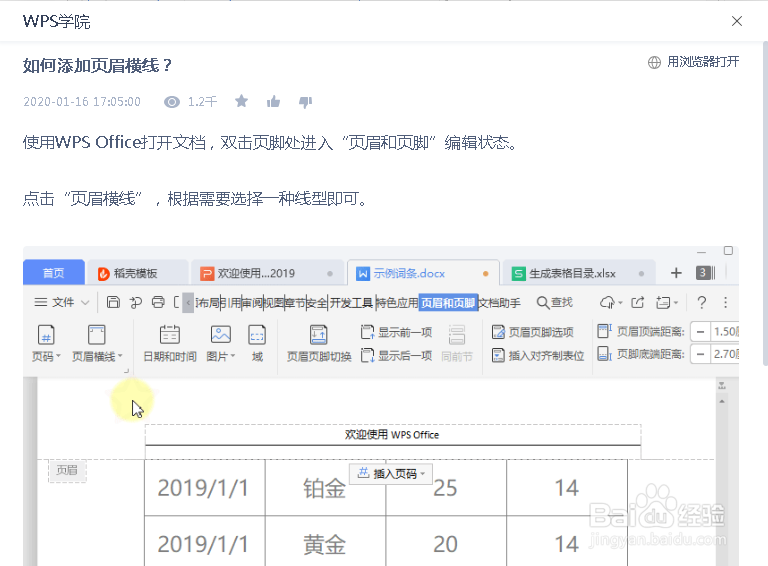Screen dimensions: 768x566
Task: Click 显示前一项 show previous
Action: click(x=396, y=332)
